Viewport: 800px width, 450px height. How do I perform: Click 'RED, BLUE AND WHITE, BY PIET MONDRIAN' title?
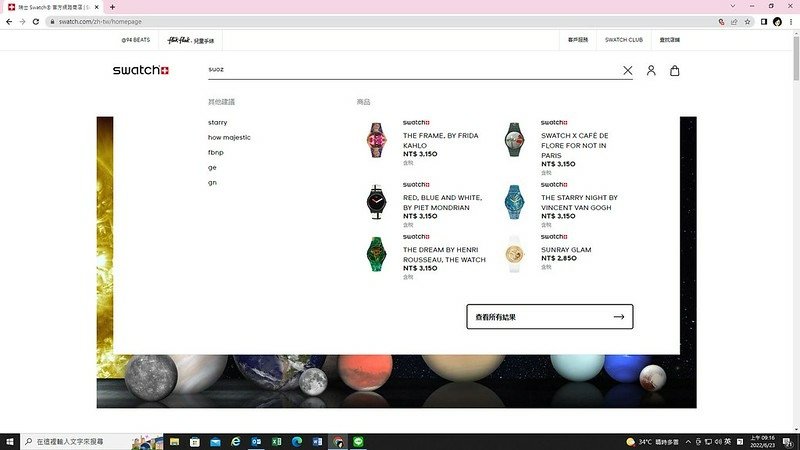tap(442, 203)
